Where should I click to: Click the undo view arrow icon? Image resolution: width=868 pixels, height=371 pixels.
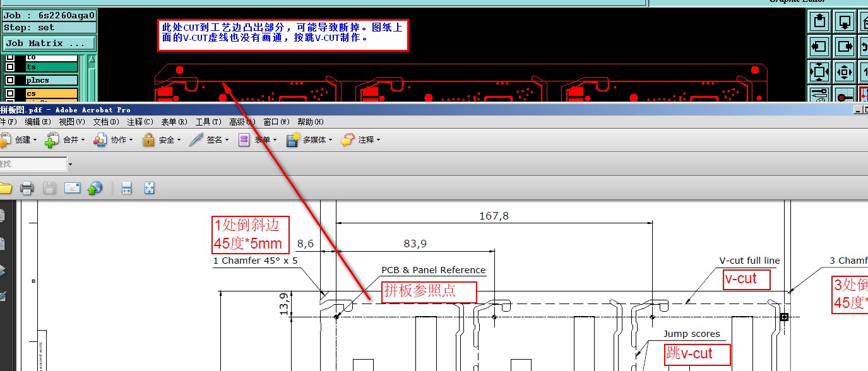pos(864,47)
